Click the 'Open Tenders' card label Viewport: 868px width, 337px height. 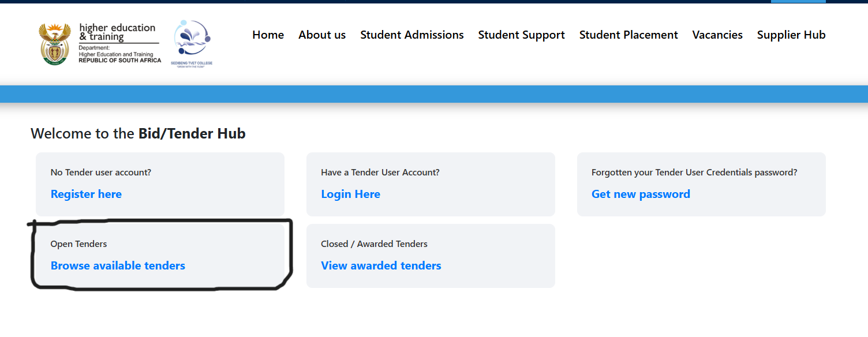78,244
